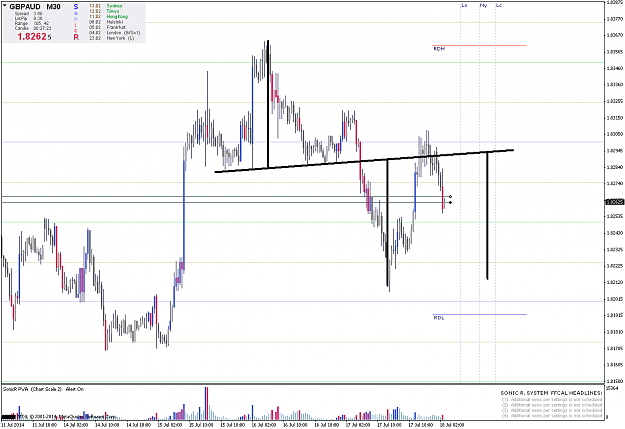625x429 pixels.
Task: Select the Range value row
Action: [x=31, y=24]
